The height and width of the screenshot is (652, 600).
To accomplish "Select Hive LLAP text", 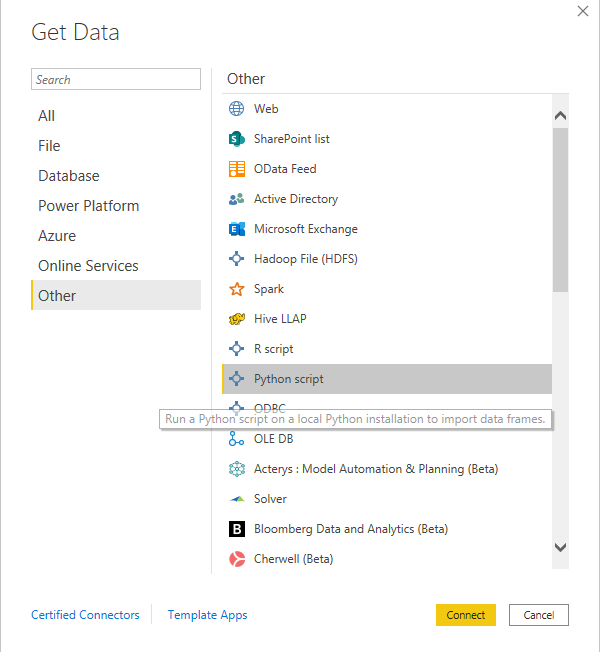I will tap(280, 319).
